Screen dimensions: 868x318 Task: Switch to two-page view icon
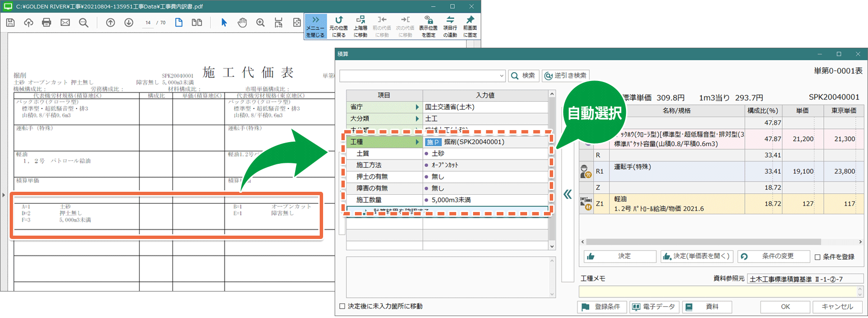click(197, 23)
